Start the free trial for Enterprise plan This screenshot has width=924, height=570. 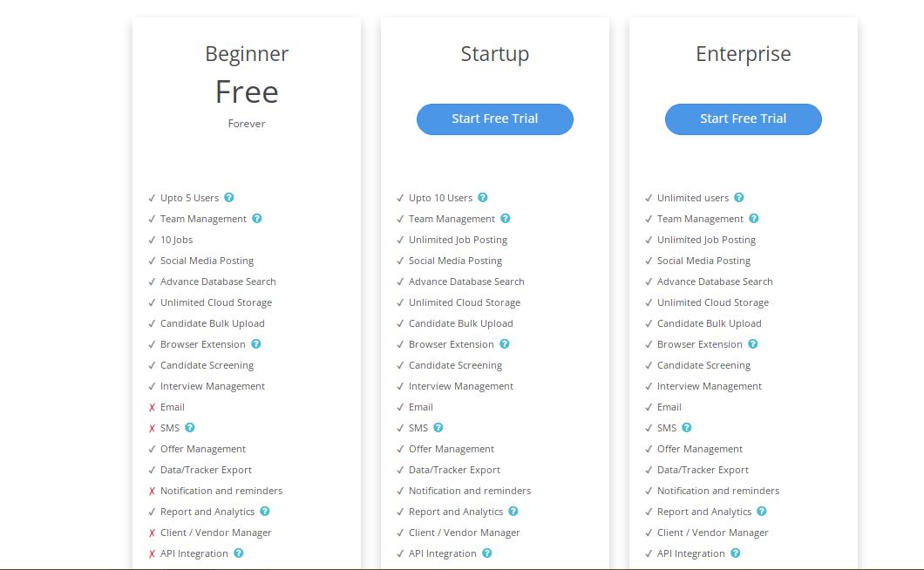coord(744,119)
